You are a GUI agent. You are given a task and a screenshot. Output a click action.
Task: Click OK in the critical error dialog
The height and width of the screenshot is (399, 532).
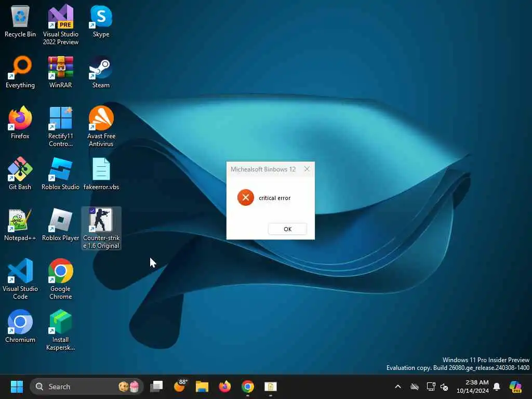(x=287, y=229)
